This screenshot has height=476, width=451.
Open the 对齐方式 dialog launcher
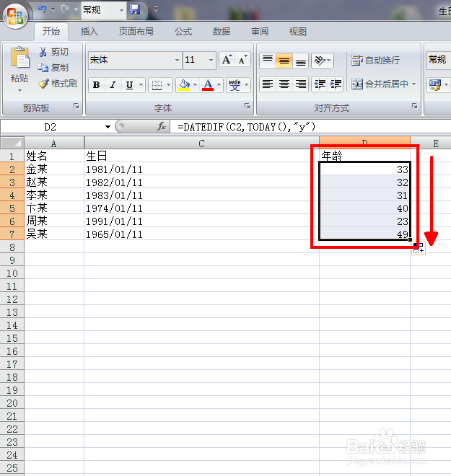414,105
